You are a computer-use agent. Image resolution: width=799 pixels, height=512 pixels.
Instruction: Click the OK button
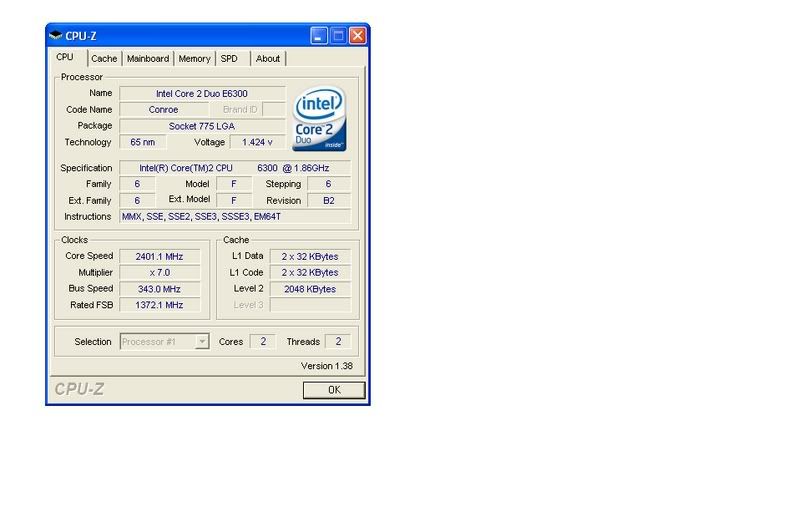pyautogui.click(x=334, y=390)
